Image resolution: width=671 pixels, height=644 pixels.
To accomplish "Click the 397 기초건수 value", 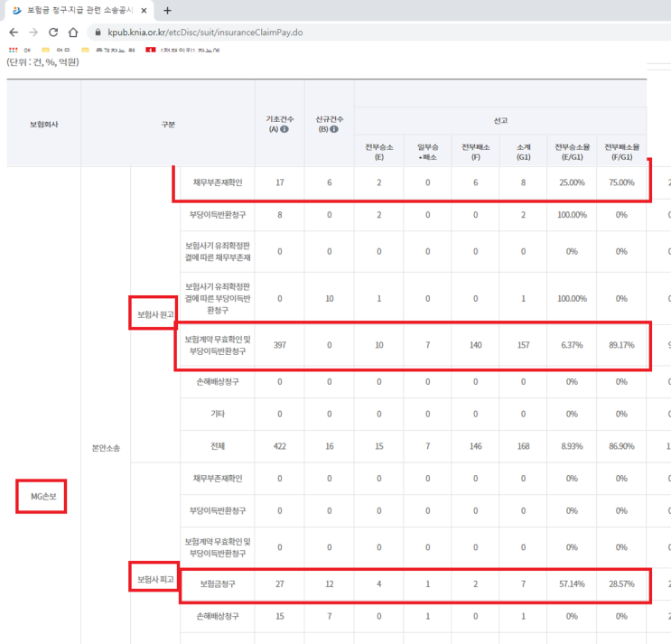I will (280, 345).
